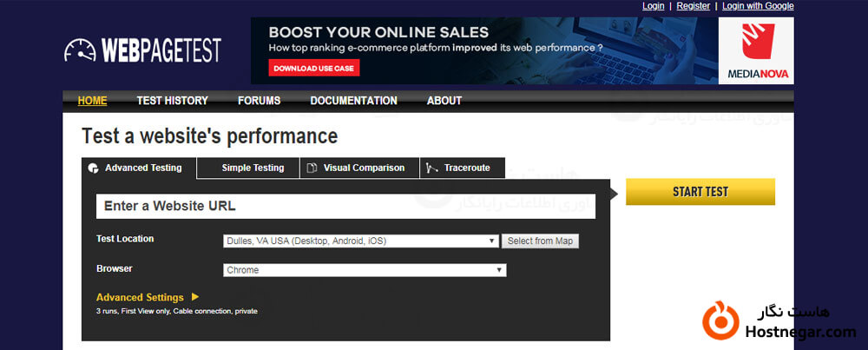This screenshot has width=868, height=350.
Task: Switch to the Simple Testing tab
Action: click(x=253, y=168)
